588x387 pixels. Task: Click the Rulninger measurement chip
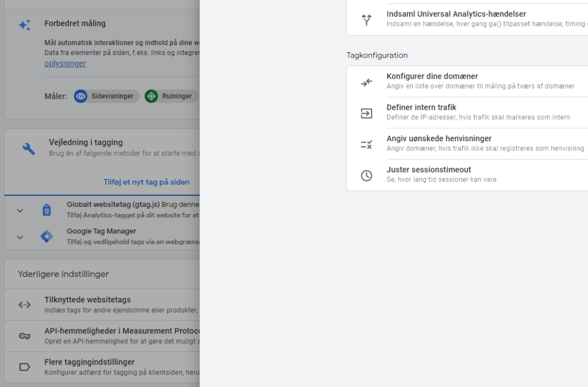tap(171, 96)
